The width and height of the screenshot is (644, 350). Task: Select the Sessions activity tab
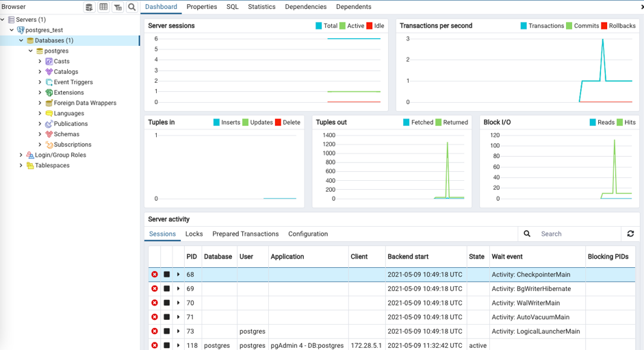coord(162,234)
